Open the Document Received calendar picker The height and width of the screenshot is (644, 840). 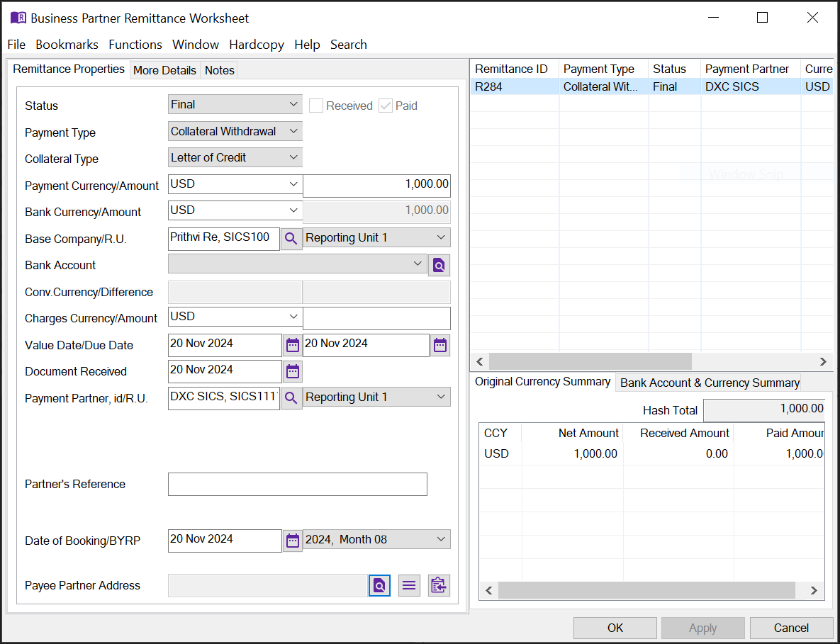tap(293, 371)
